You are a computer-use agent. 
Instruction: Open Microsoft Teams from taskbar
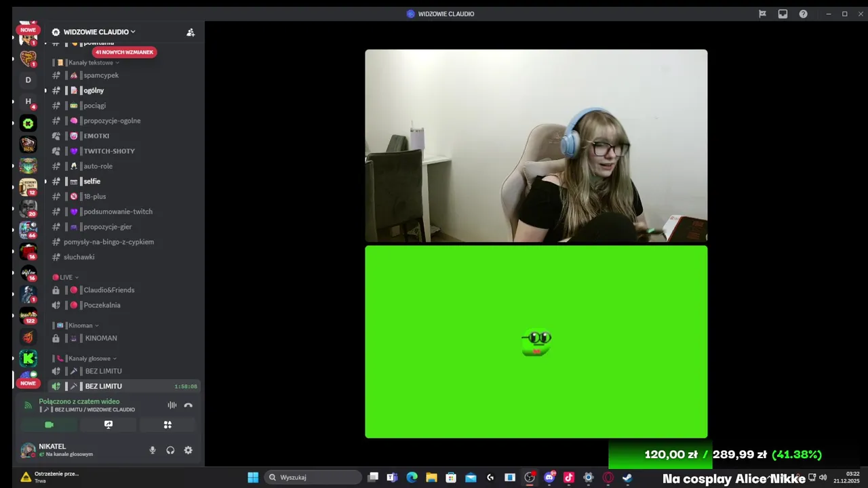point(392,477)
